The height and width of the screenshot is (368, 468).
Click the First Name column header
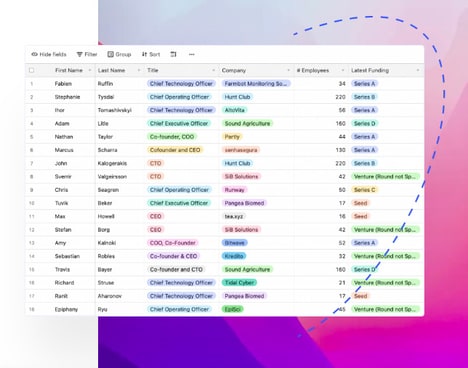tap(69, 70)
